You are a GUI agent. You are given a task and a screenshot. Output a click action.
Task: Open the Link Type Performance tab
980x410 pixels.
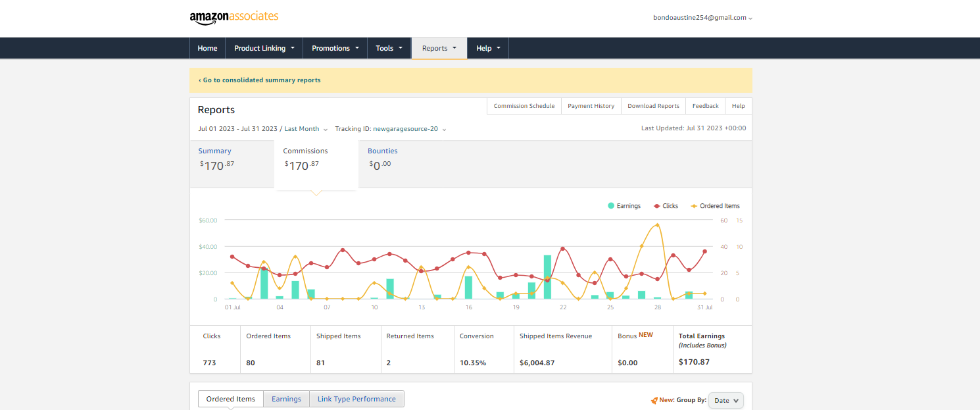pyautogui.click(x=356, y=399)
